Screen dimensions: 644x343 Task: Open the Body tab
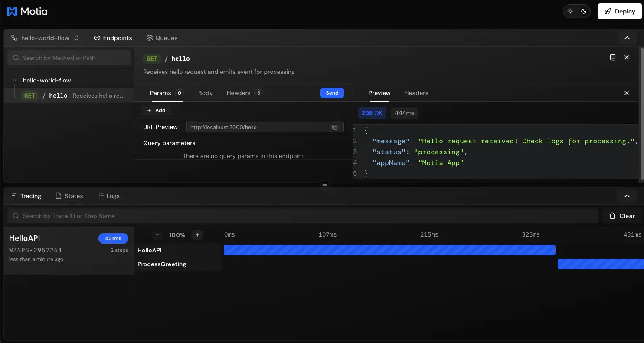click(206, 93)
